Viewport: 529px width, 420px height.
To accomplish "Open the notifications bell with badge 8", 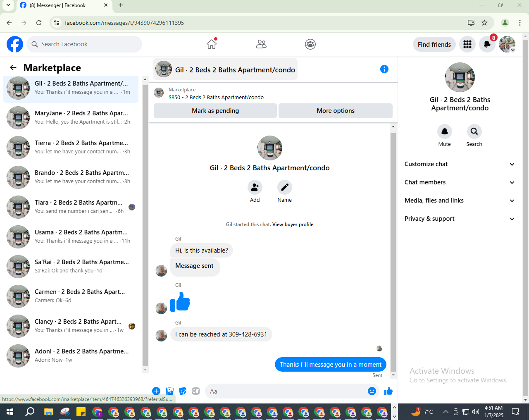I will point(487,44).
